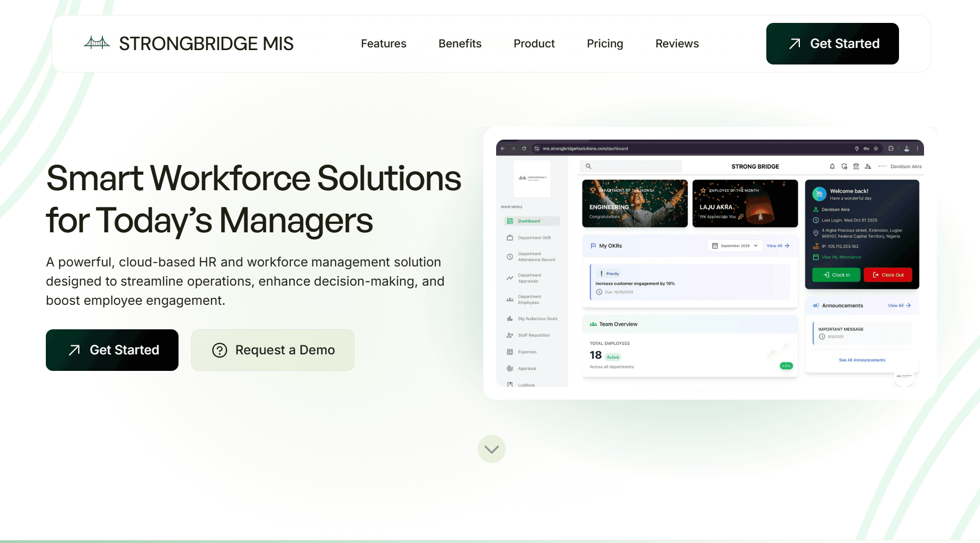Click the notification bell icon in preview
980x543 pixels.
[832, 166]
